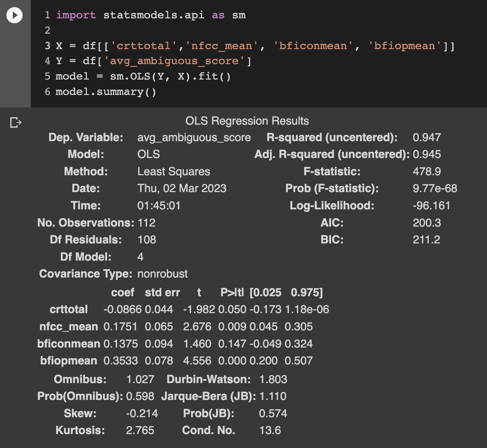Click the crttotal coefficient row
The image size is (487, 448).
(68, 309)
